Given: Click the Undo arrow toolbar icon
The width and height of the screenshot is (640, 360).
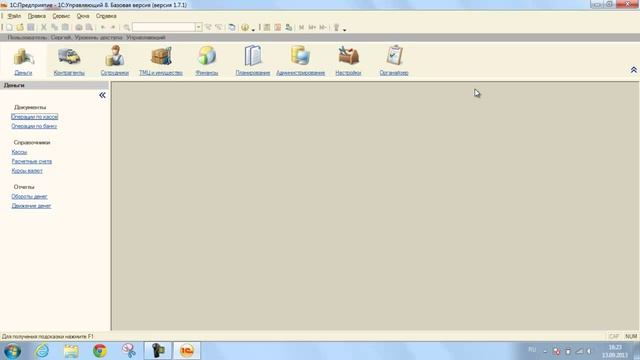Looking at the screenshot, I should [x=103, y=27].
